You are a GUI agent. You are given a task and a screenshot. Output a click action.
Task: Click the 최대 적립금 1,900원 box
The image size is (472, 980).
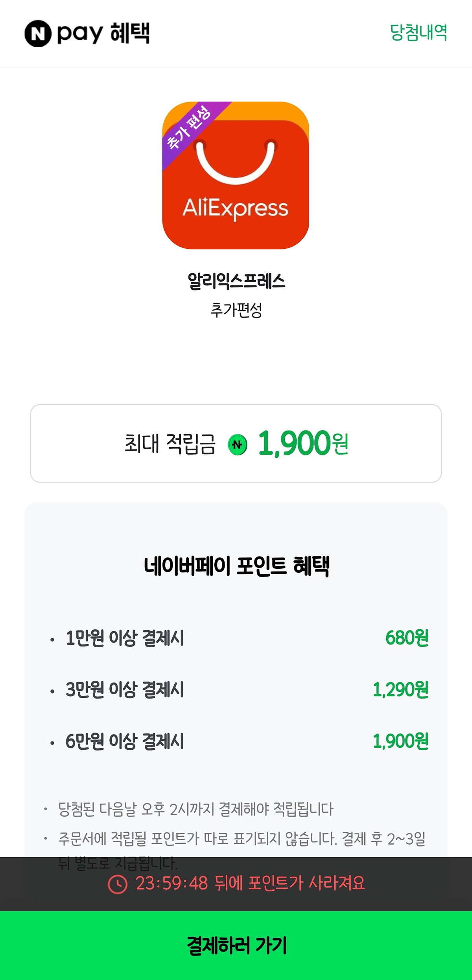pos(236,443)
